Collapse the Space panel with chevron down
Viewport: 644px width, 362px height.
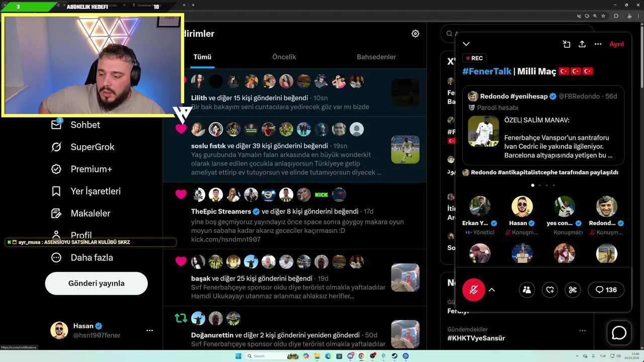click(x=466, y=44)
